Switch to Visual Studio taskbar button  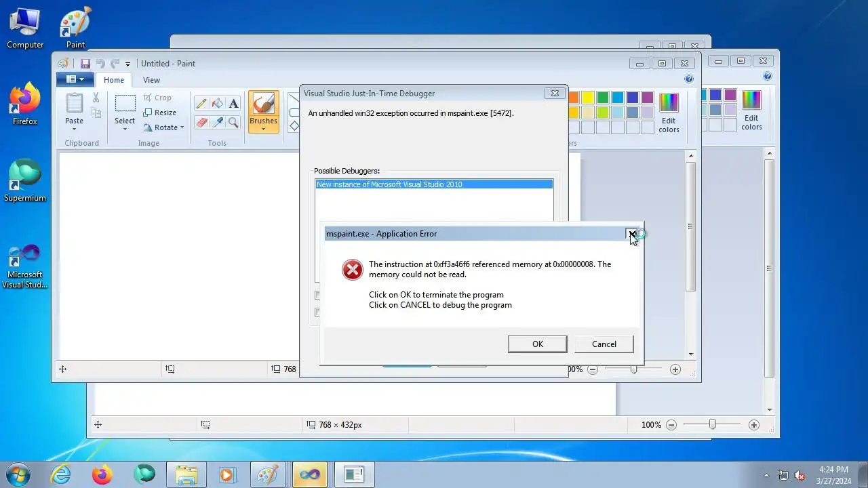pos(310,474)
